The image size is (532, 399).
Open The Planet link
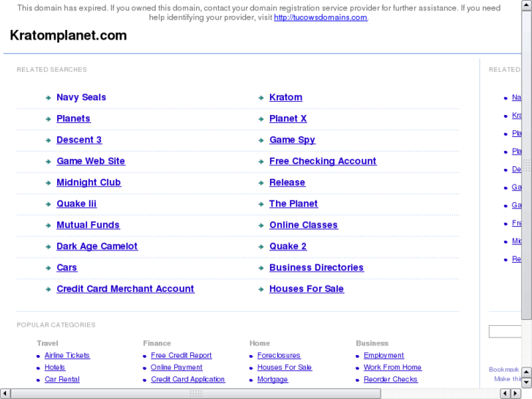(293, 204)
